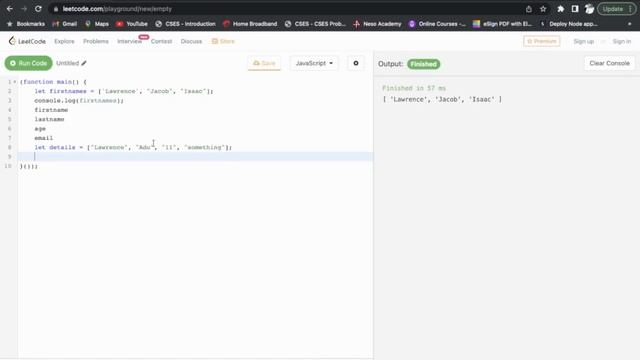This screenshot has width=640, height=360.
Task: Open the Explore menu item
Action: click(x=64, y=41)
